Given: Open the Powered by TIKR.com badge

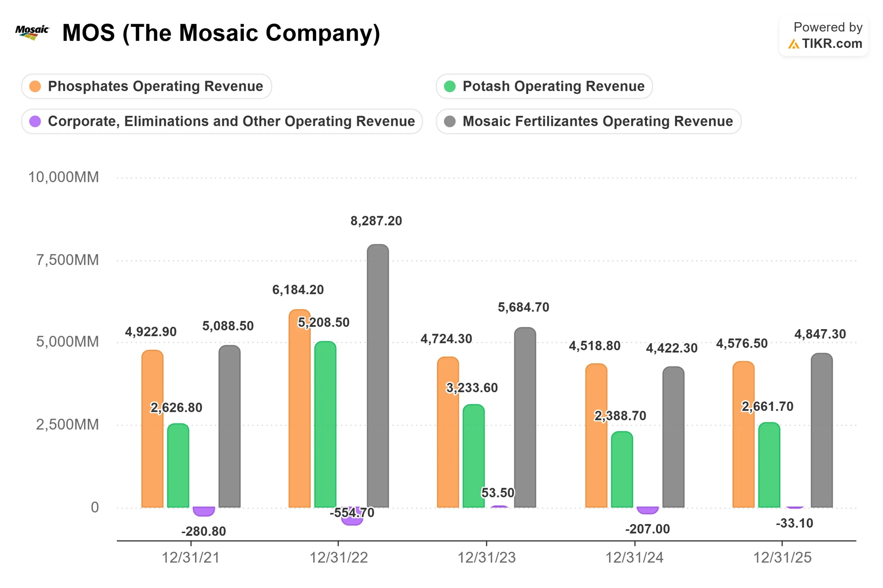Looking at the screenshot, I should tap(823, 36).
